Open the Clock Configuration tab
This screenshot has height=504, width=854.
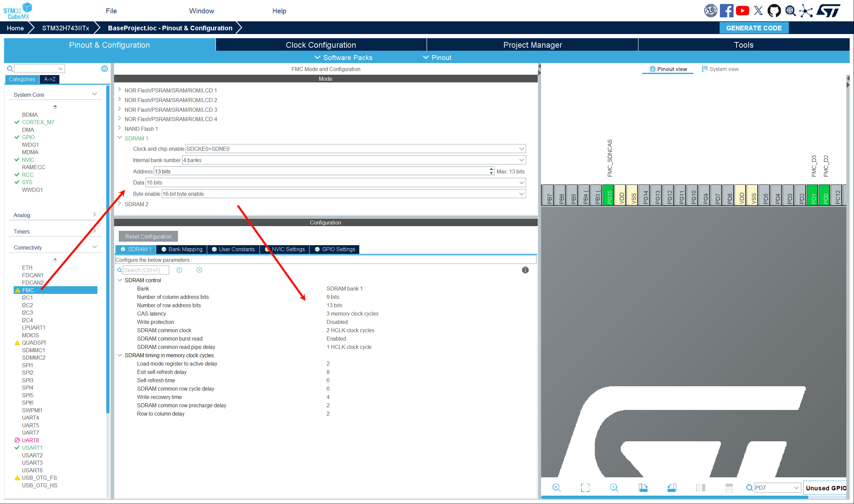(x=321, y=45)
